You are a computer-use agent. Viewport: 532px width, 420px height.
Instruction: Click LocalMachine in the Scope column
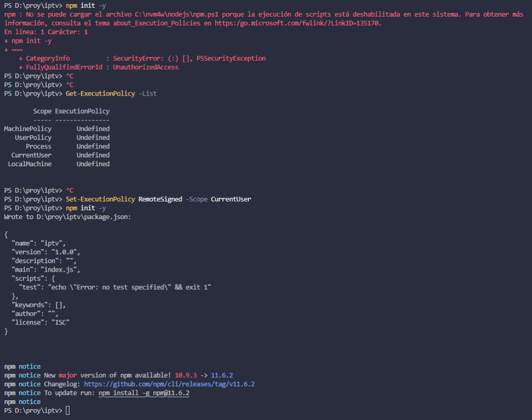pos(30,164)
